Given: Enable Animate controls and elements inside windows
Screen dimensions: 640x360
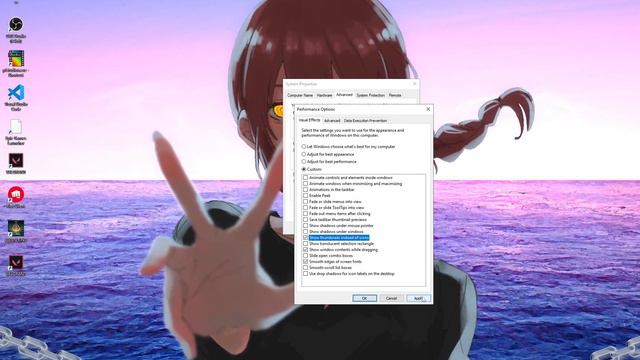Looking at the screenshot, I should [x=306, y=178].
